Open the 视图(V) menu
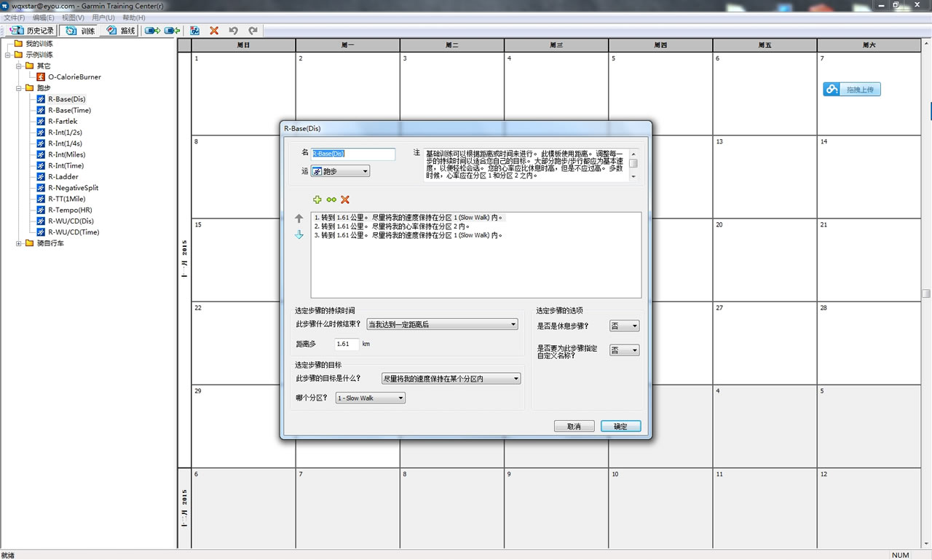Screen dimensions: 932x560 [73, 17]
